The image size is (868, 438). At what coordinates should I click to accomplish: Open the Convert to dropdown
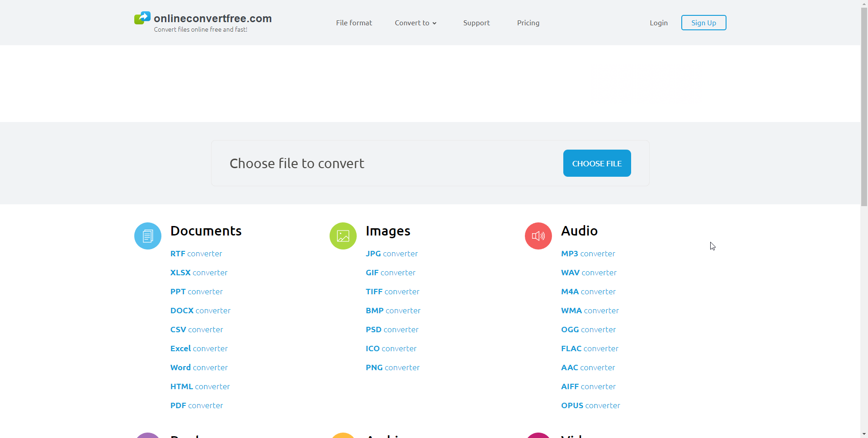(415, 23)
